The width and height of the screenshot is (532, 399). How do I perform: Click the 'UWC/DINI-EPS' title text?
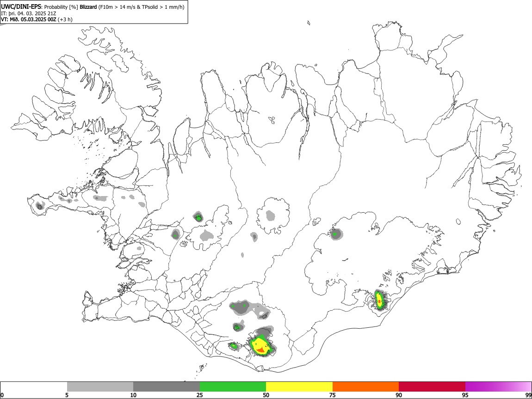pyautogui.click(x=21, y=7)
